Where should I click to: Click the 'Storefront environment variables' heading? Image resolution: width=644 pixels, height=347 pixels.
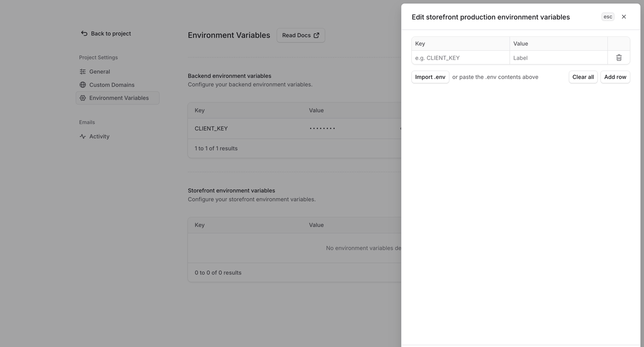point(231,191)
